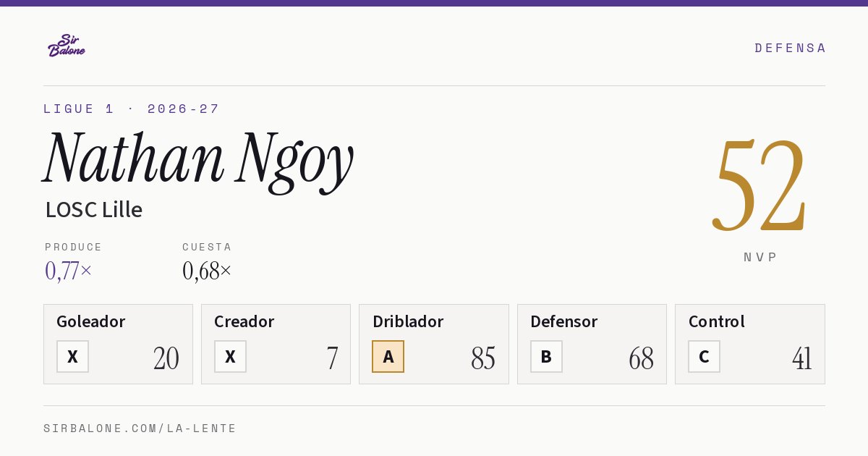
Task: Click the B grade badge for Defensor
Action: 546,357
